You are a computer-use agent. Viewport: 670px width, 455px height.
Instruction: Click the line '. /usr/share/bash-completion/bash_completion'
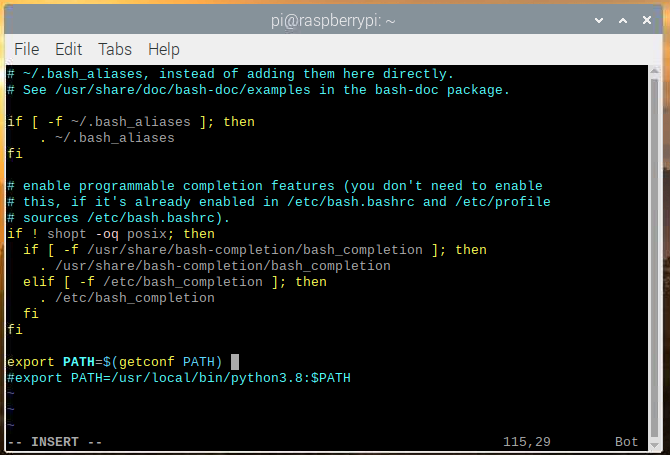(215, 266)
